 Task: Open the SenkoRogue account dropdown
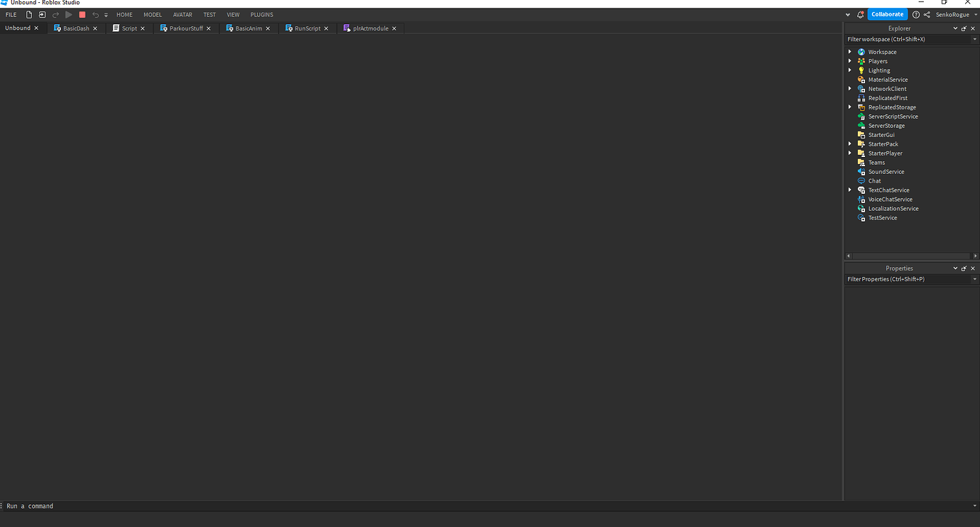pos(957,14)
